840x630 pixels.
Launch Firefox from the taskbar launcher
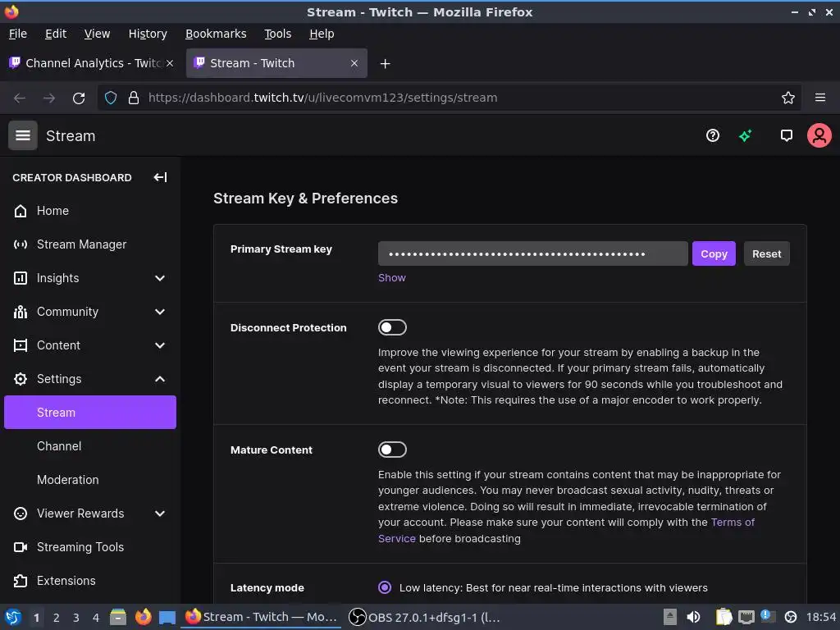click(x=143, y=617)
